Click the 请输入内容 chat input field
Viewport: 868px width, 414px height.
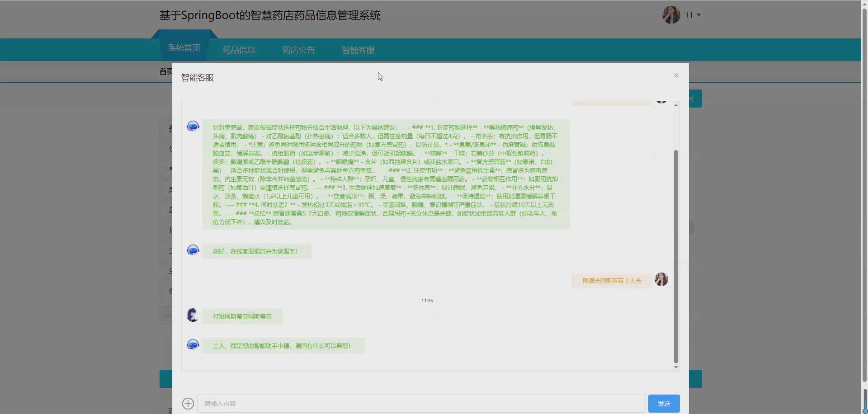tap(420, 403)
